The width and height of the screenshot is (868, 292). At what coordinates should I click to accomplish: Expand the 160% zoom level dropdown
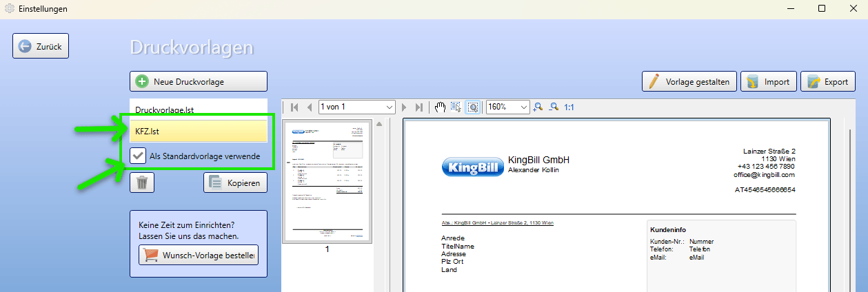click(x=508, y=107)
